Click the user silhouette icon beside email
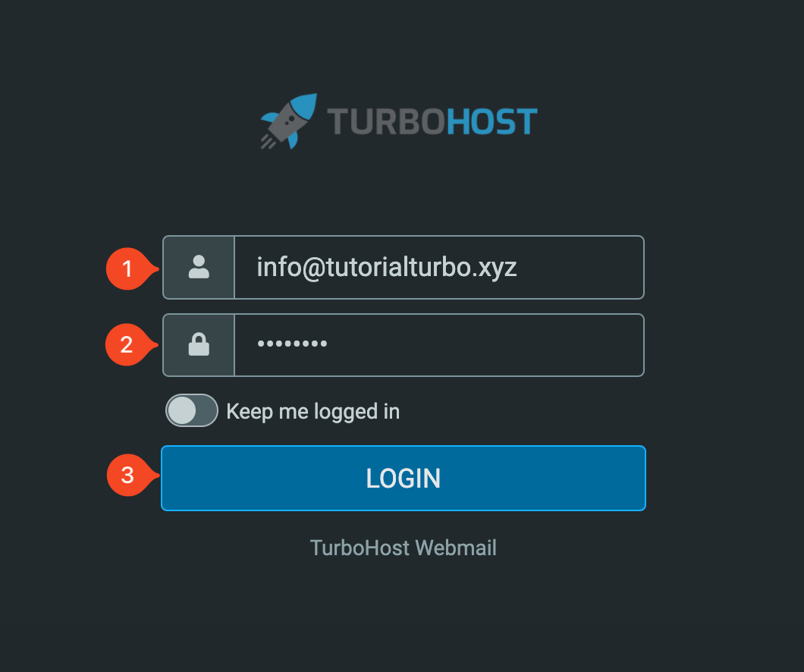 pyautogui.click(x=199, y=267)
